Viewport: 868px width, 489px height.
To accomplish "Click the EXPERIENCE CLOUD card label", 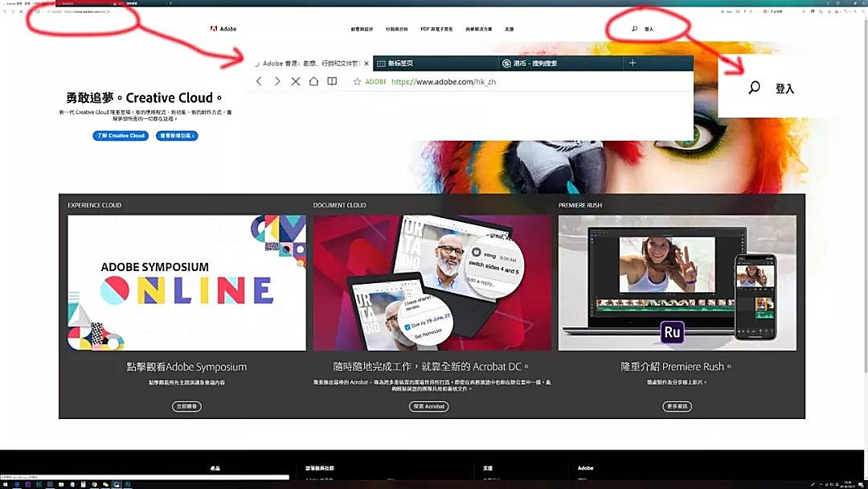I will pyautogui.click(x=95, y=205).
